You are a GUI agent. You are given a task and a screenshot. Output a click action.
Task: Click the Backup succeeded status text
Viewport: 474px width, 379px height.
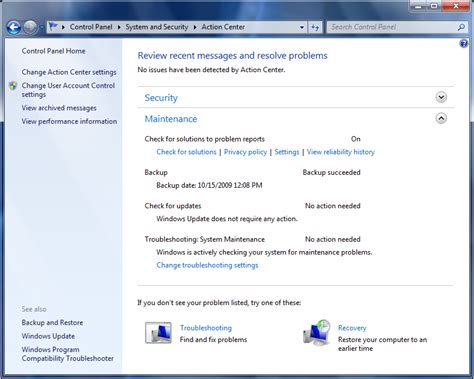tap(331, 172)
